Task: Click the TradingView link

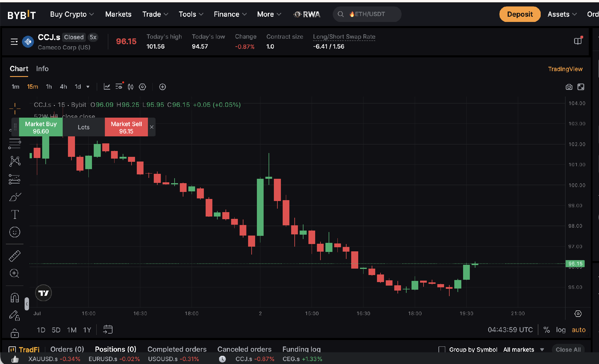Action: point(565,69)
